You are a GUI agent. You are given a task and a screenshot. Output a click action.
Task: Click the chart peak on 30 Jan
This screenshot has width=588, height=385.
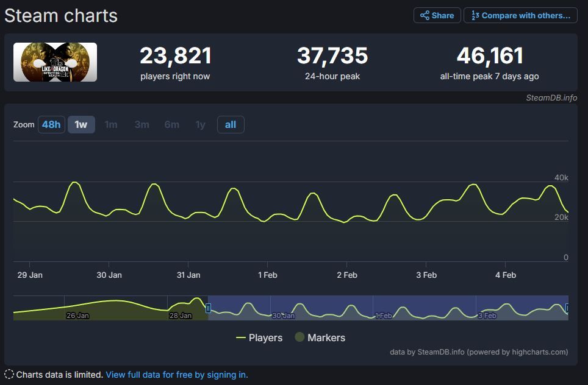(x=154, y=184)
